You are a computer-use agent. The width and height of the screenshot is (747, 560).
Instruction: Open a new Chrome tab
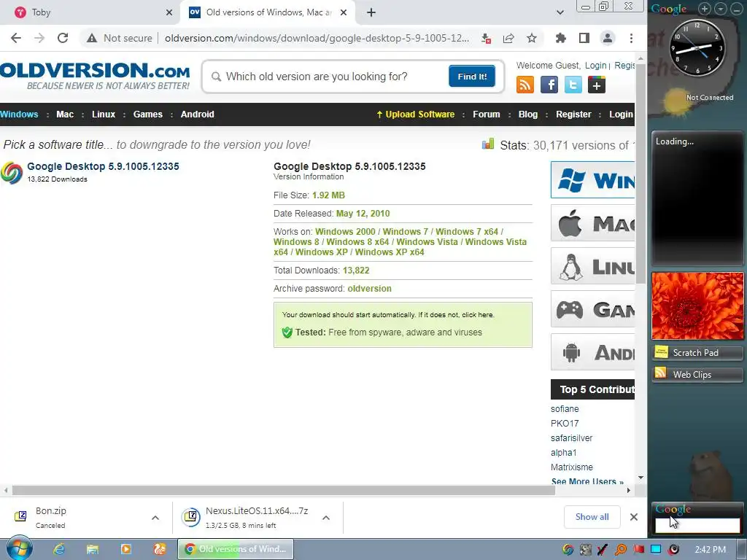[x=371, y=12]
